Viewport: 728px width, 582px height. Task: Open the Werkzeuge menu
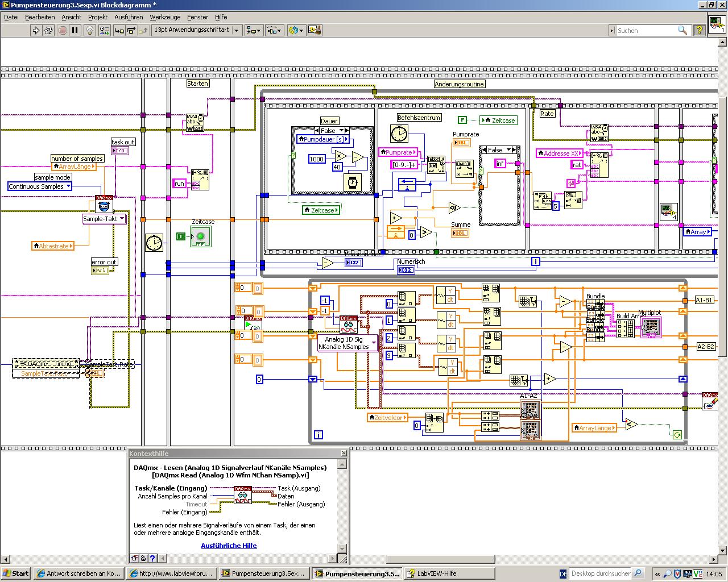tap(165, 17)
